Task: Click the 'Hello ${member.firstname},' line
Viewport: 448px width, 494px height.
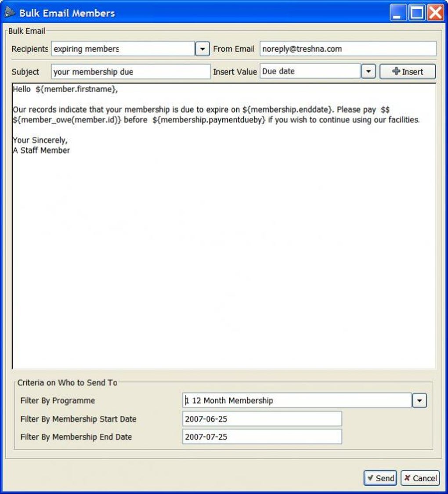Action: tap(65, 89)
